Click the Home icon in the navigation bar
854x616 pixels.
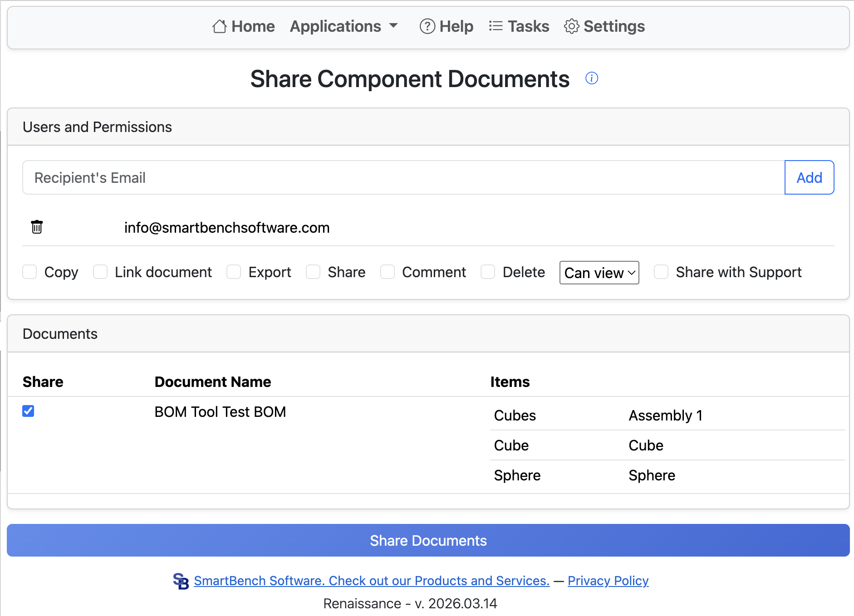[x=220, y=26]
